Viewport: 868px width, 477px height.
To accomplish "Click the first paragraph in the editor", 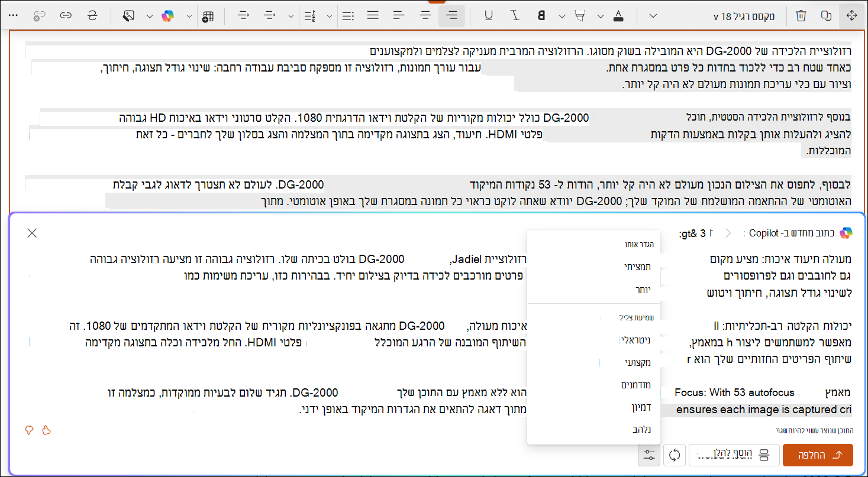I will point(438,67).
